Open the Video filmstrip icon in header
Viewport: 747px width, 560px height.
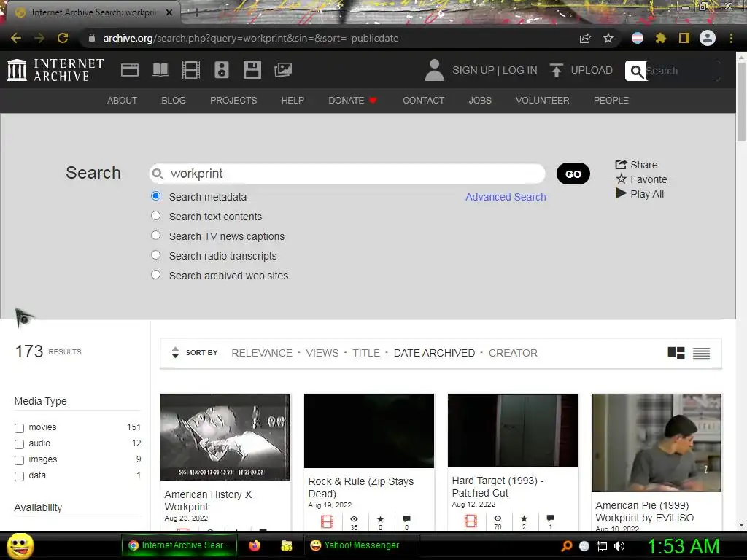point(191,70)
